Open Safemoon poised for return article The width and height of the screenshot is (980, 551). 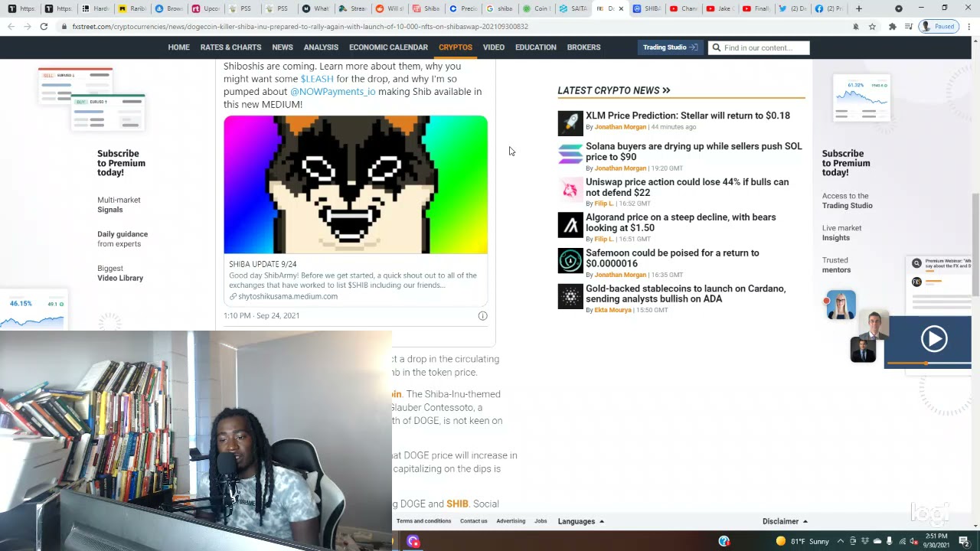672,258
